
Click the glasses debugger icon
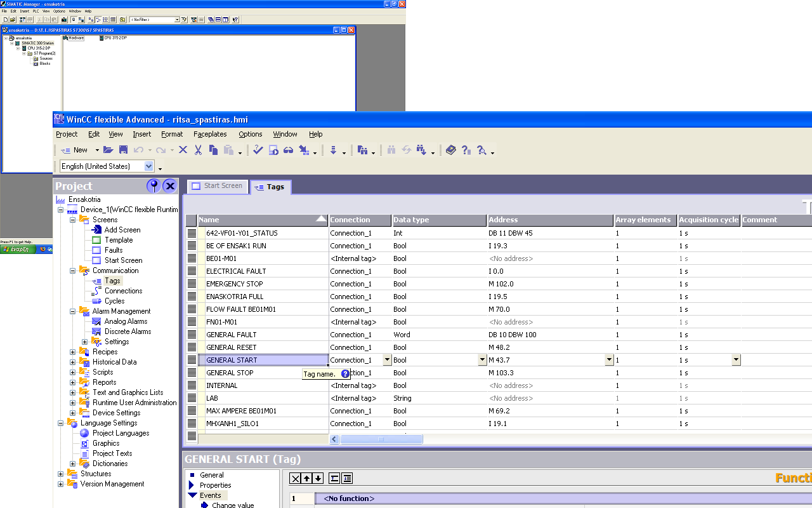[x=289, y=150]
